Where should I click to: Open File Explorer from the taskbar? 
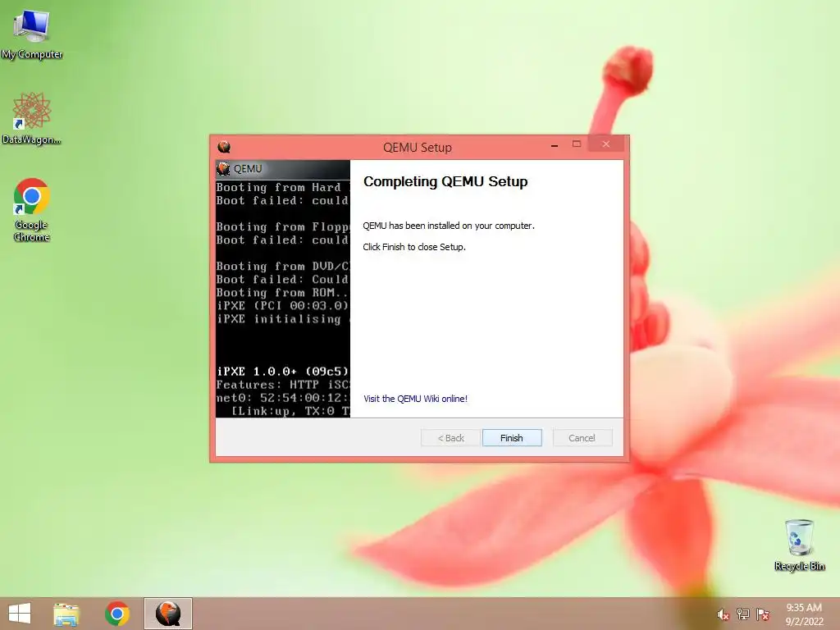(x=66, y=614)
